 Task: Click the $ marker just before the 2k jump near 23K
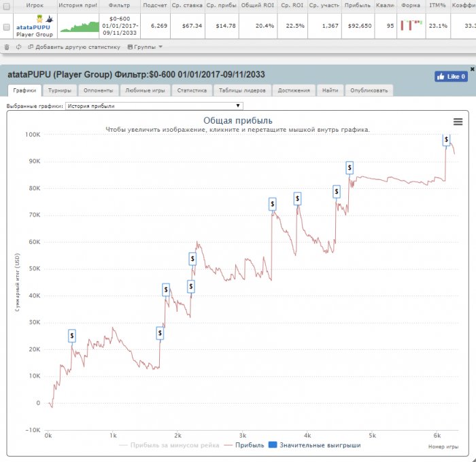[x=160, y=334]
